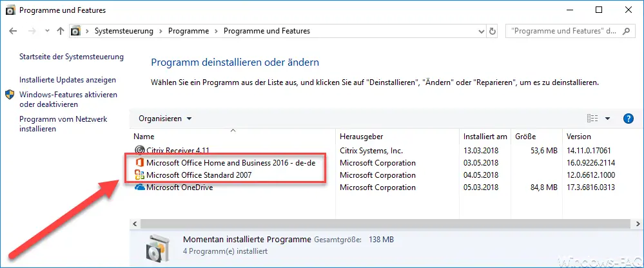The height and width of the screenshot is (268, 644).
Task: Click the horizontal scrollbar right arrow
Action: [637, 224]
